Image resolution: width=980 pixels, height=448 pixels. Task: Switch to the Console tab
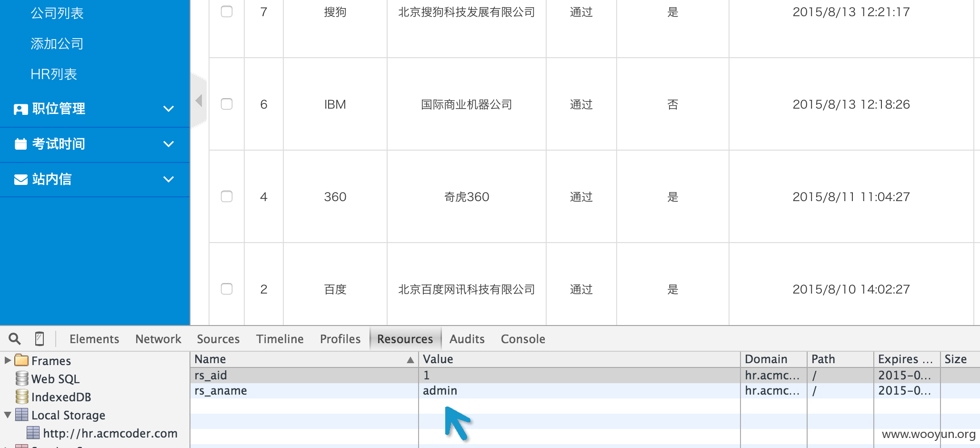pos(523,339)
